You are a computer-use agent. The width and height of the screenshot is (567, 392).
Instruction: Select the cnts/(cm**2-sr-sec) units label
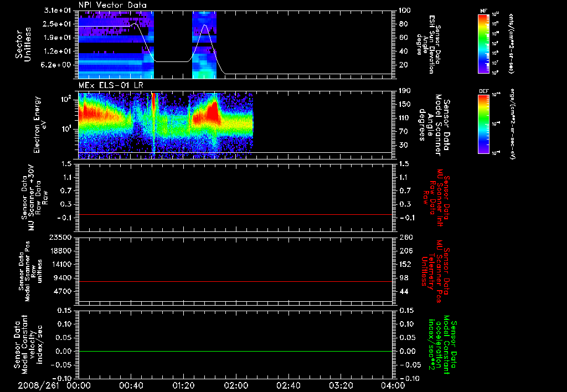click(x=511, y=43)
